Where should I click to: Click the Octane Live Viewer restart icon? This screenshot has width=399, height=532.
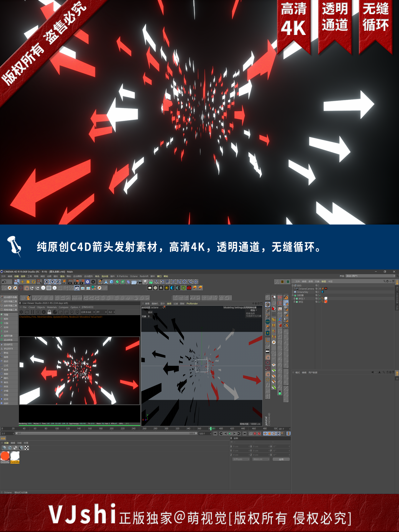pos(27,312)
